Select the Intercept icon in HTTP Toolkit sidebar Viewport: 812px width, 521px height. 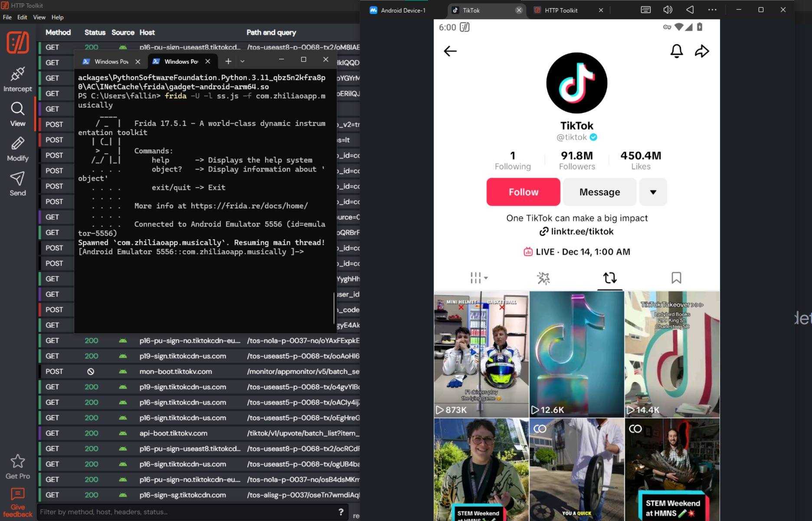(x=17, y=75)
